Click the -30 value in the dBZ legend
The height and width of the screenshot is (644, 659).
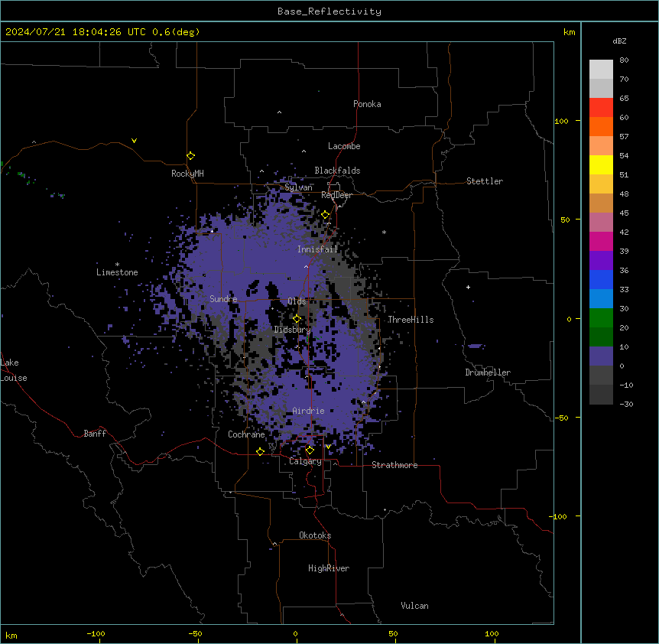627,404
